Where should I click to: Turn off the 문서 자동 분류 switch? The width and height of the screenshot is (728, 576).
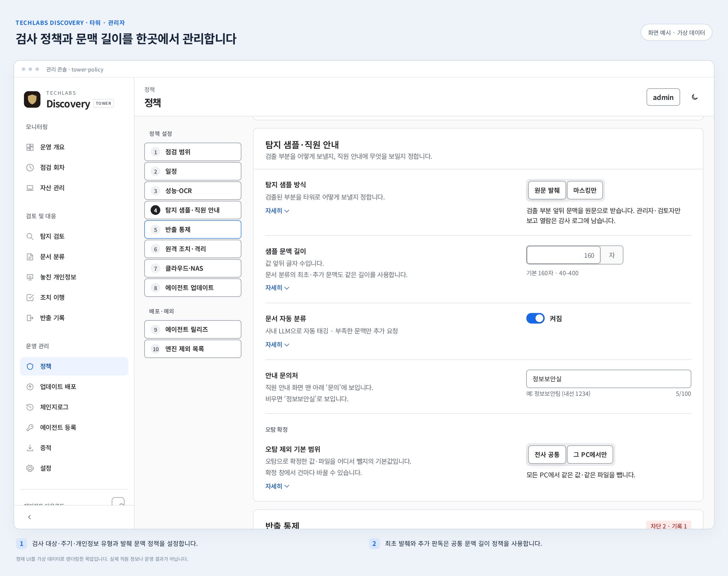tap(535, 318)
